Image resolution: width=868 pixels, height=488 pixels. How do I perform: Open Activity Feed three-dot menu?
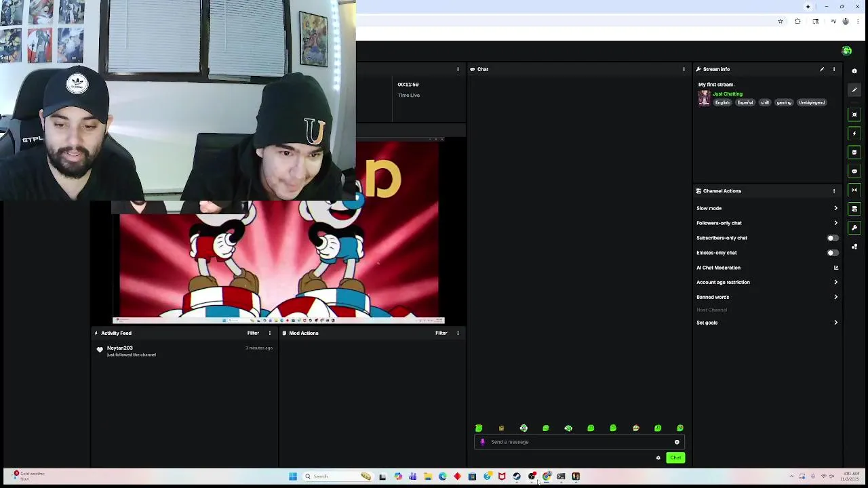(x=269, y=333)
